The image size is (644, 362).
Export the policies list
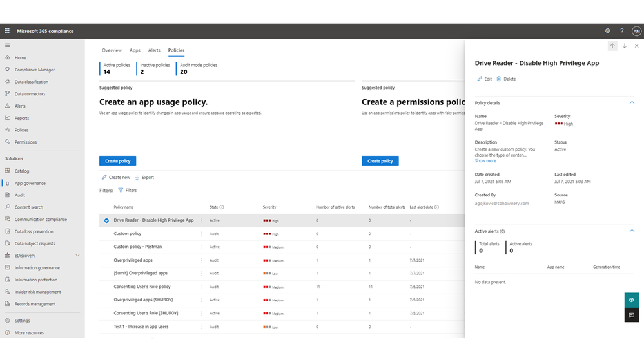(144, 178)
